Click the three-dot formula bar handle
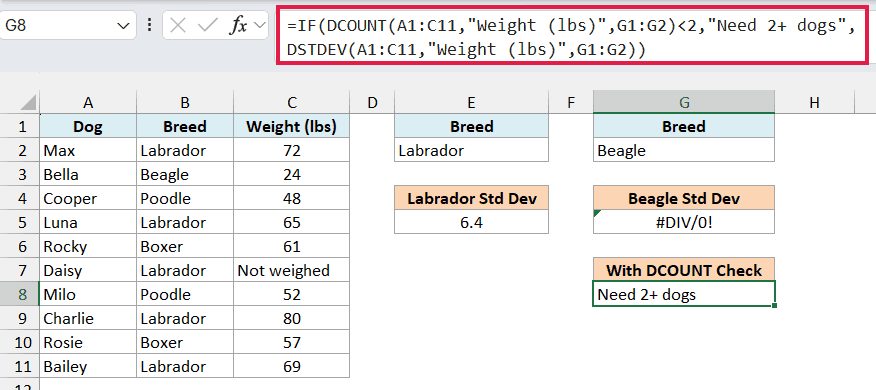 tap(149, 25)
